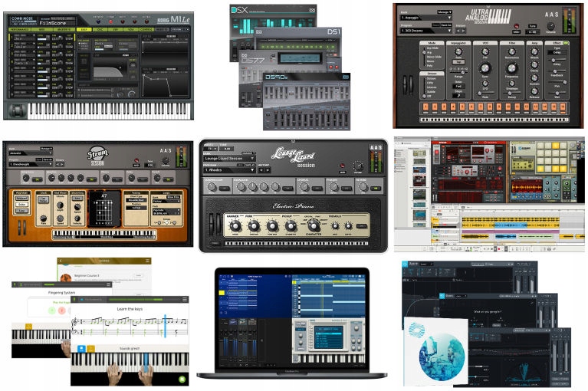Adjust the Wet slider in Ultra Analog Effect
The width and height of the screenshot is (588, 391).
point(557,94)
